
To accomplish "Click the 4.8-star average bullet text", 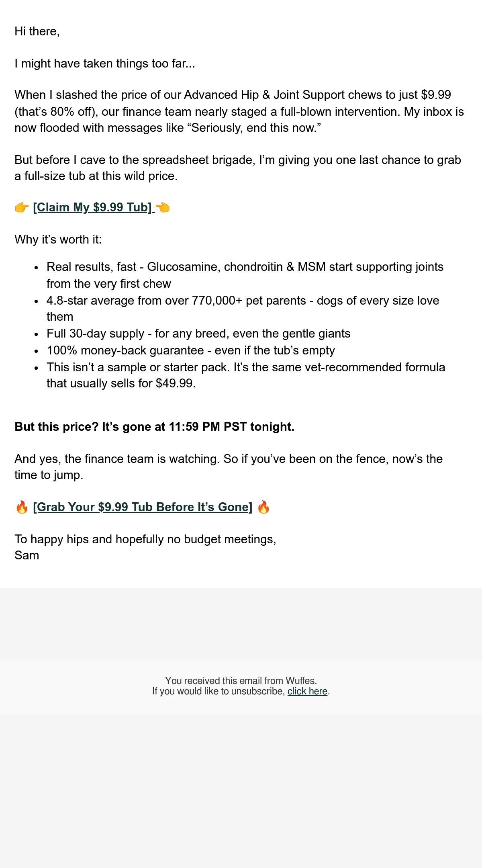I will tap(243, 309).
